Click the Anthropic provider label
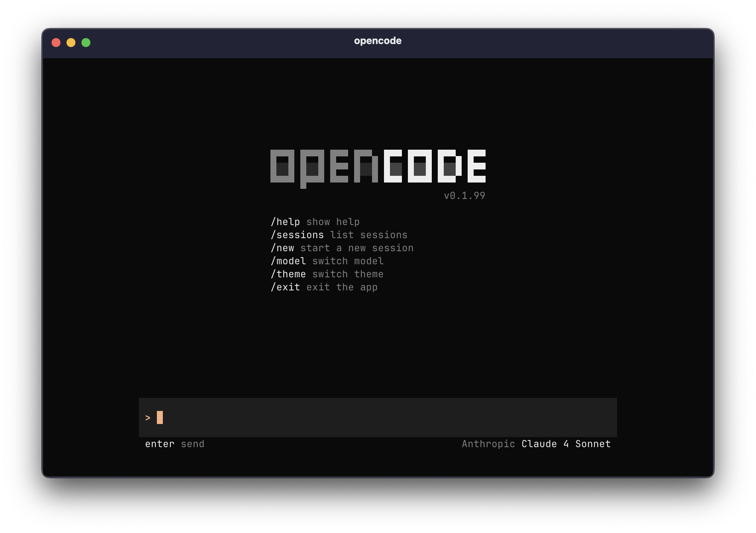 pyautogui.click(x=488, y=444)
